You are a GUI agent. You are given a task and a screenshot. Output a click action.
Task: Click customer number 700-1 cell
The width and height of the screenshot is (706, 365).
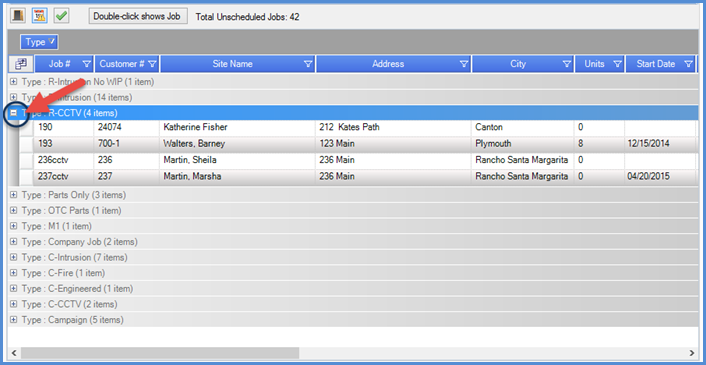click(x=127, y=144)
